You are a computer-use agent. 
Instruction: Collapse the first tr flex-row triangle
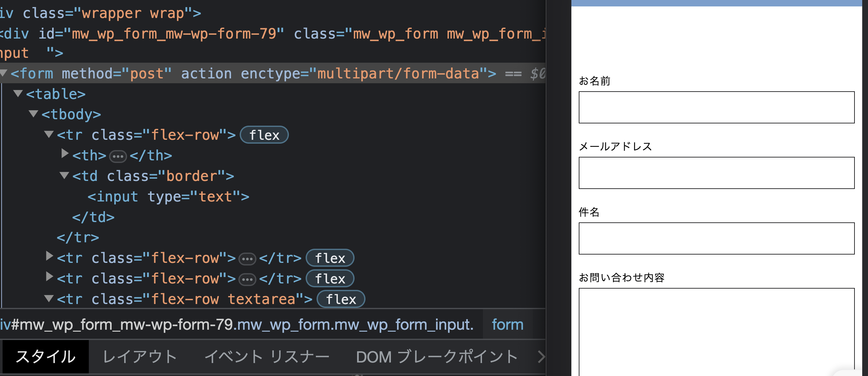click(x=49, y=134)
